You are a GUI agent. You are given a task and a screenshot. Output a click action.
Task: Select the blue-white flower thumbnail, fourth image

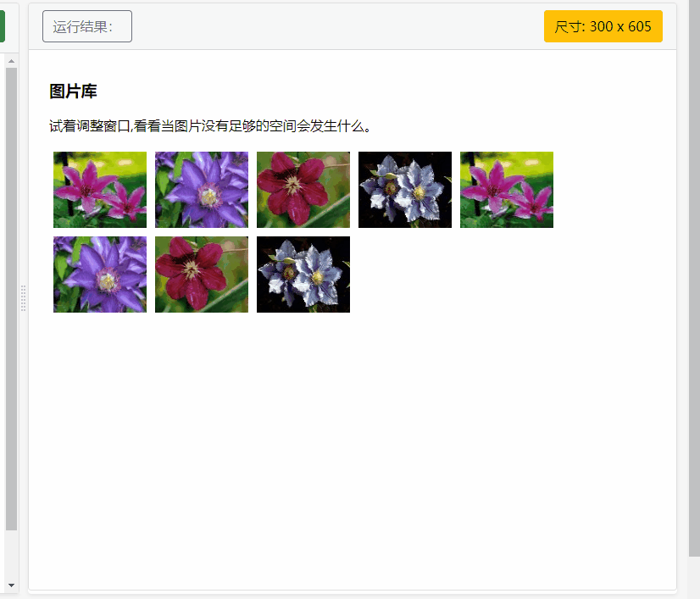click(x=404, y=189)
